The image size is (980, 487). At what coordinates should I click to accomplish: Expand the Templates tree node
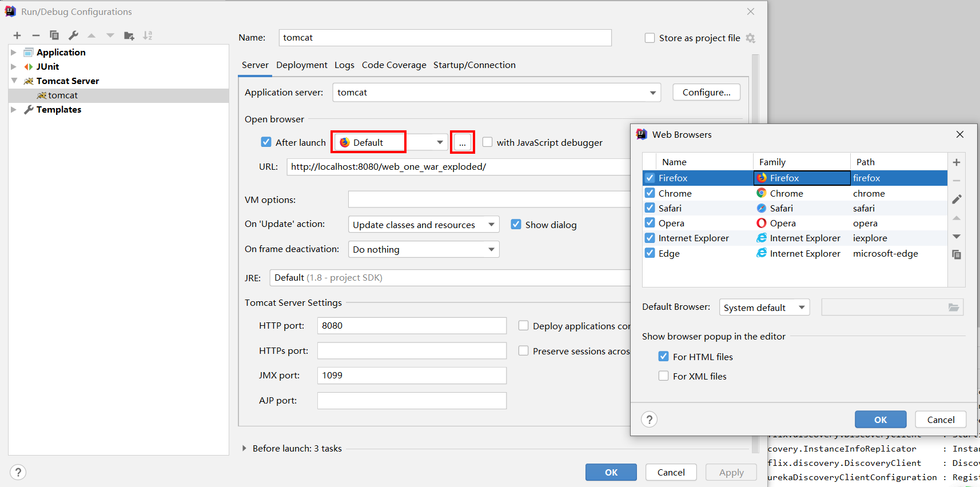tap(14, 109)
